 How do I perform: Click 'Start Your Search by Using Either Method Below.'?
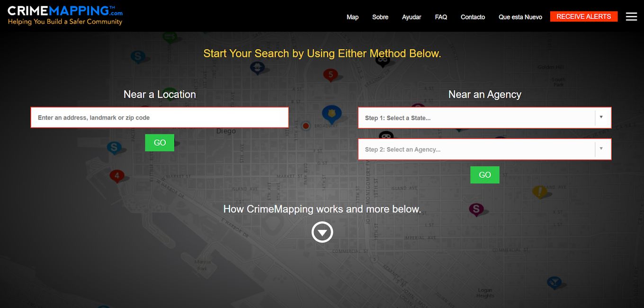point(322,53)
